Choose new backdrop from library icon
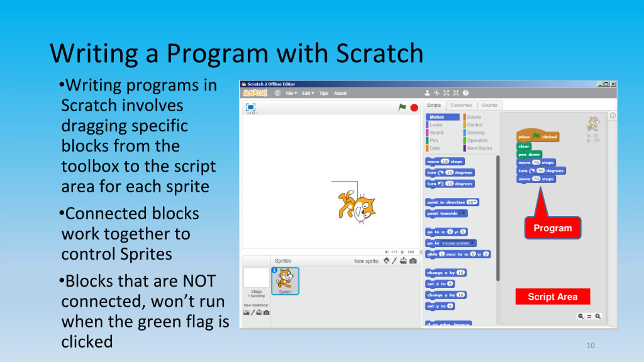 (246, 312)
